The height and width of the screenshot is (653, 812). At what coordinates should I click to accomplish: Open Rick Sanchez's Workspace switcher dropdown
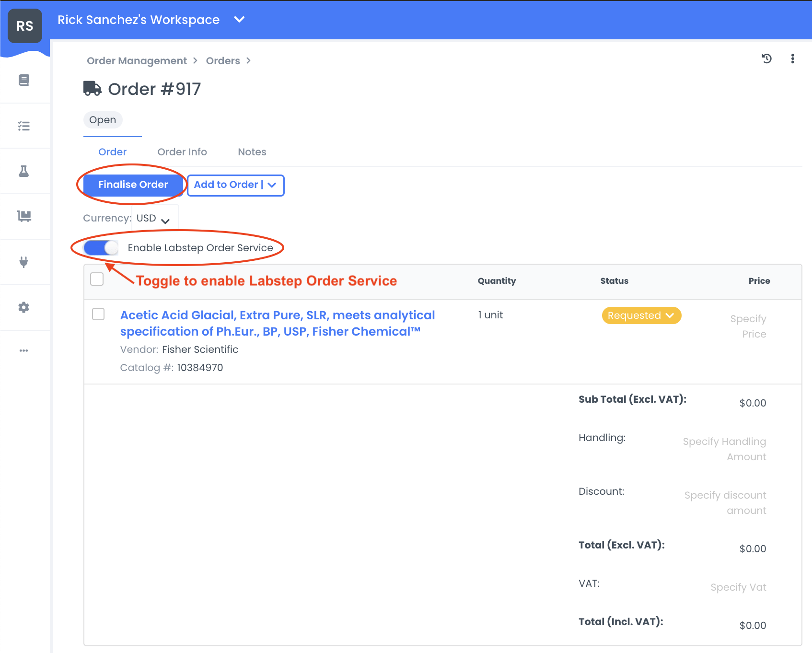click(x=239, y=20)
